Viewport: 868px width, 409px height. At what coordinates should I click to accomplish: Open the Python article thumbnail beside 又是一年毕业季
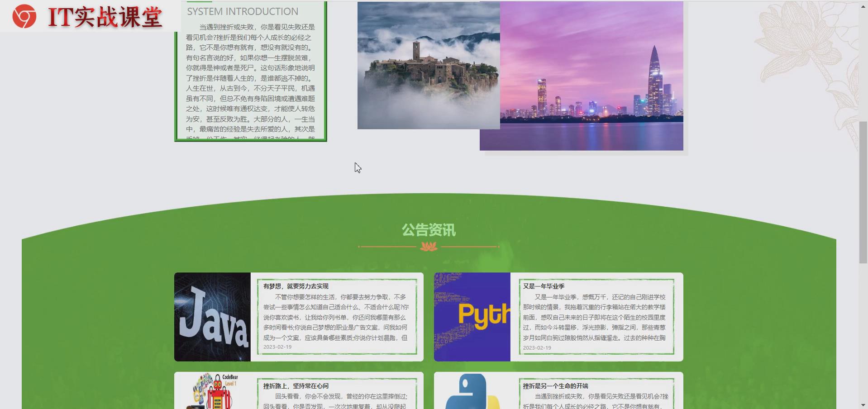pos(472,317)
